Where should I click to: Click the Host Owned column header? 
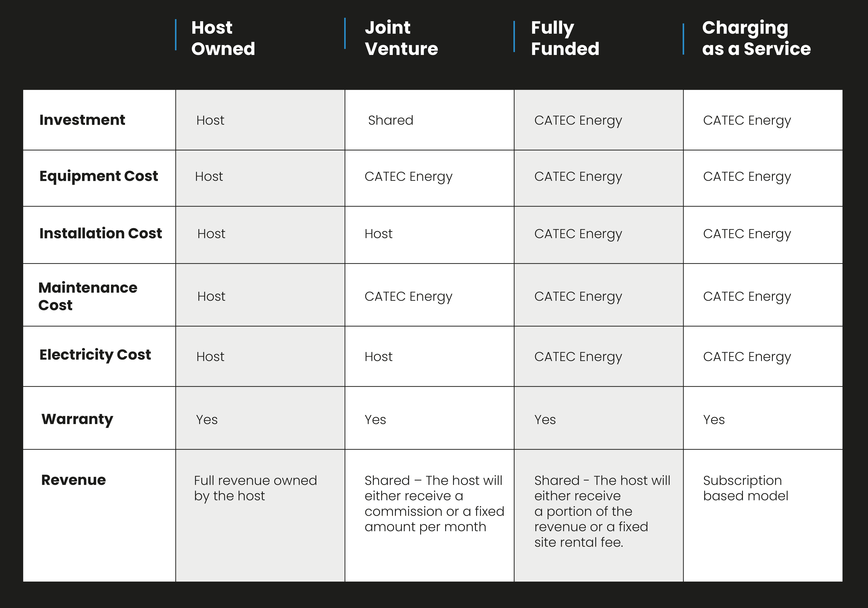click(223, 38)
